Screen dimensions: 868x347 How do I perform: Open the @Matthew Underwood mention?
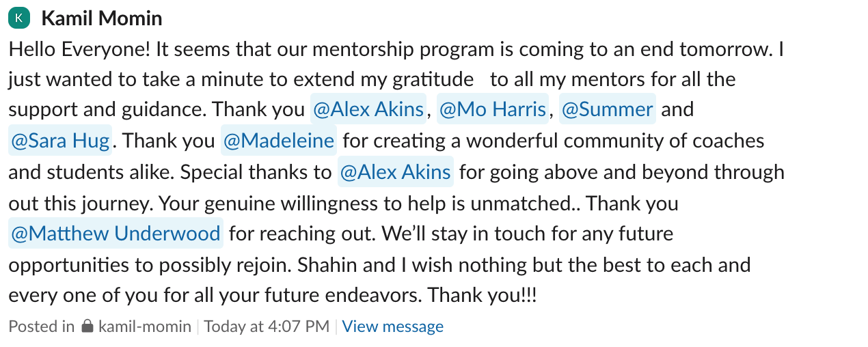coord(116,234)
